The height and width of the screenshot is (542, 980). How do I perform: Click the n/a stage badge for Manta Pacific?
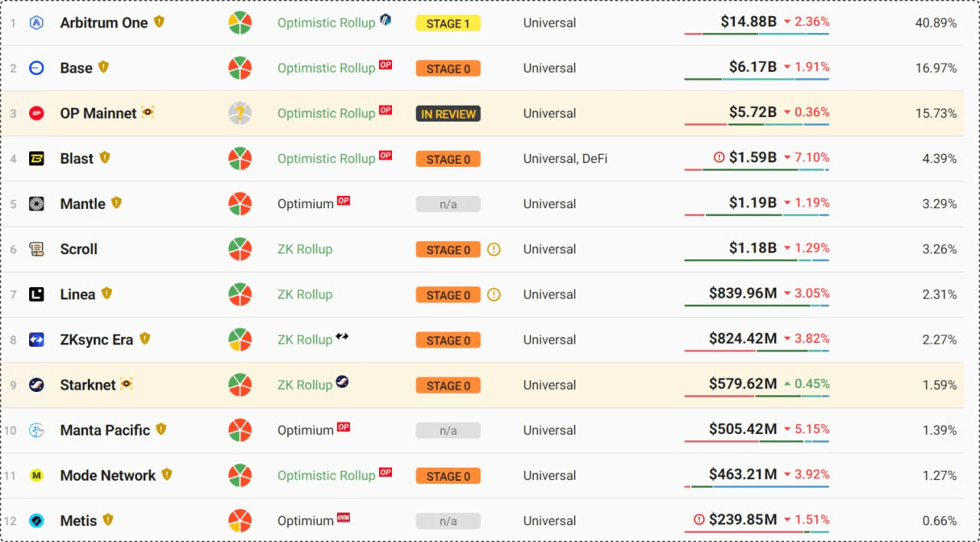pyautogui.click(x=448, y=431)
